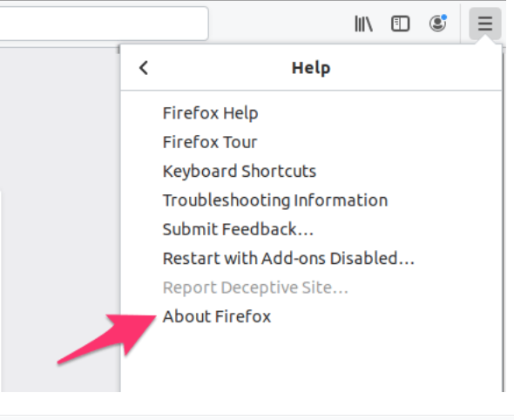
Task: Toggle the sidebar panel icon
Action: tap(401, 24)
